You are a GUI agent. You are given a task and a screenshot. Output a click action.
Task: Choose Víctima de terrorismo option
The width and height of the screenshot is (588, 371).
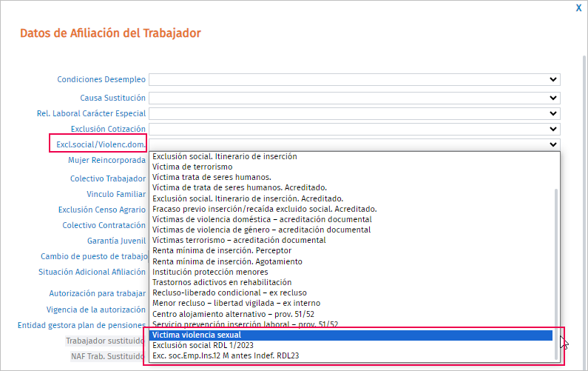[192, 167]
